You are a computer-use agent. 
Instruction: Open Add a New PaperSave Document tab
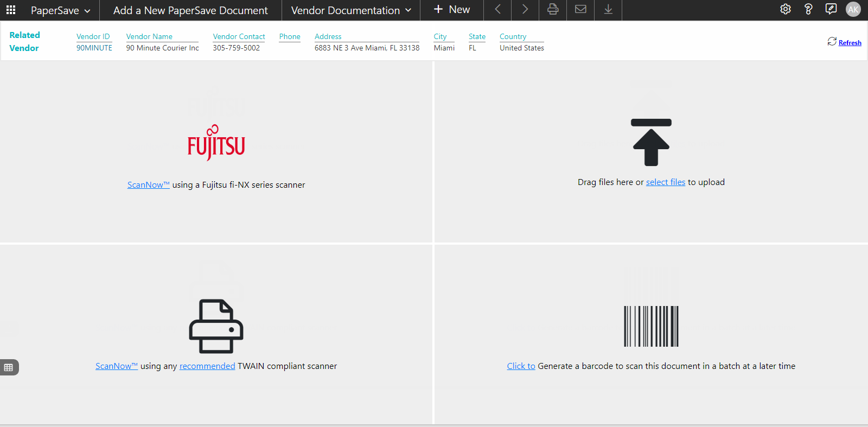pyautogui.click(x=190, y=10)
